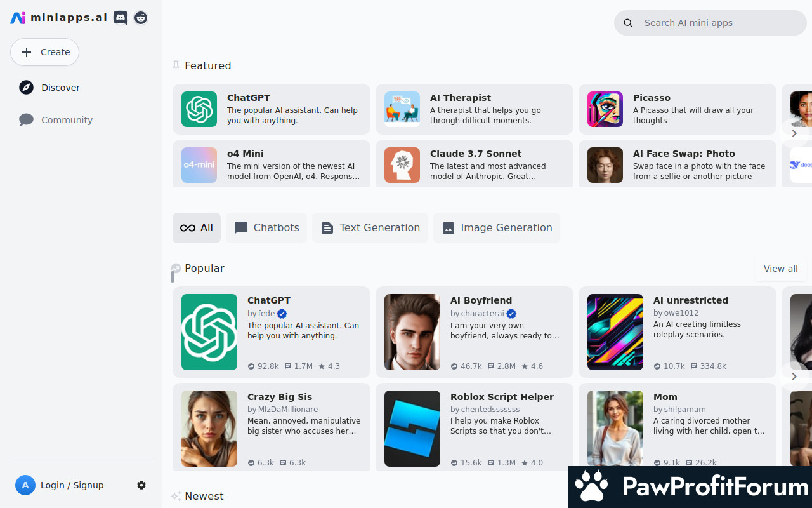Click Featured section heading
This screenshot has width=812, height=508.
(x=207, y=65)
